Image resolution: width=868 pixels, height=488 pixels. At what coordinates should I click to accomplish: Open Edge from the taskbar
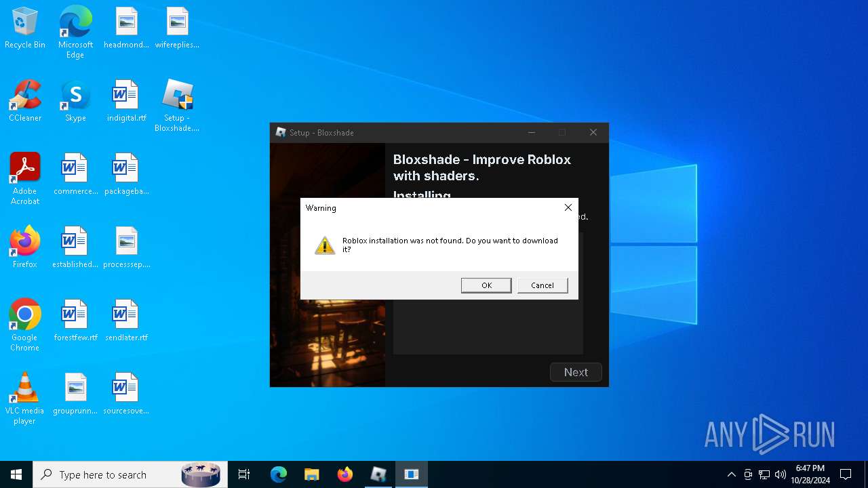[x=279, y=474]
